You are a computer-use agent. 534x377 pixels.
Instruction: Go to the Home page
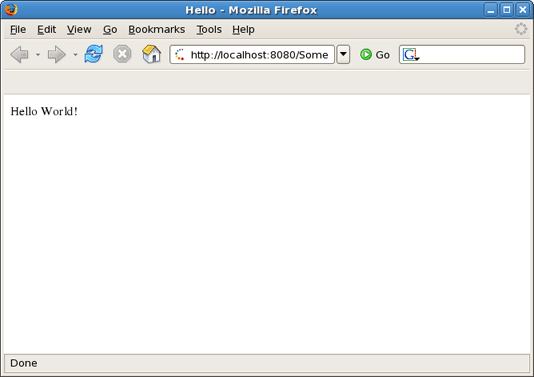coord(152,54)
